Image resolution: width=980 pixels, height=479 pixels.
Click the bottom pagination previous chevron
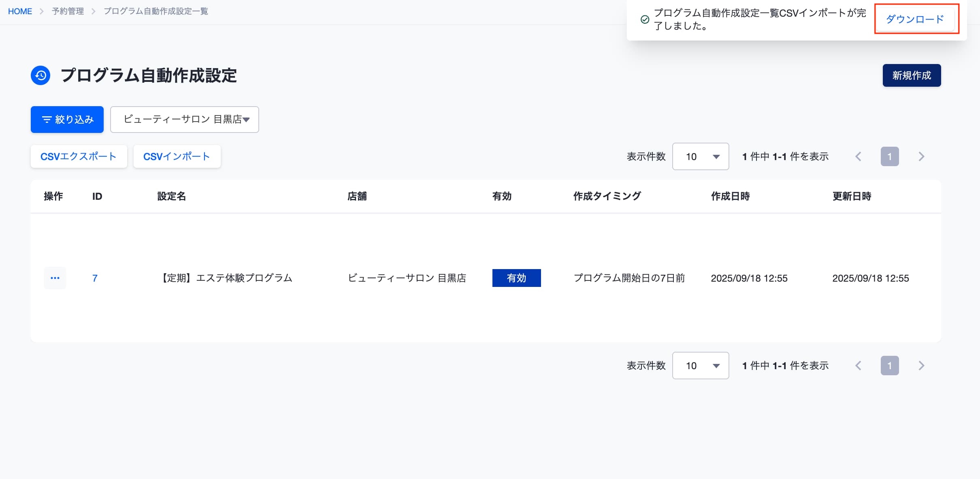[x=858, y=366]
